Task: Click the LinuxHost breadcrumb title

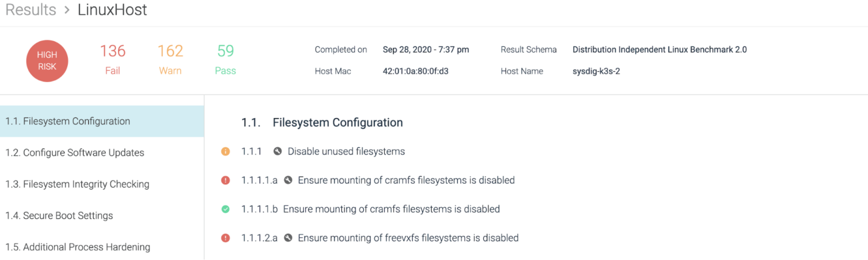Action: tap(112, 10)
